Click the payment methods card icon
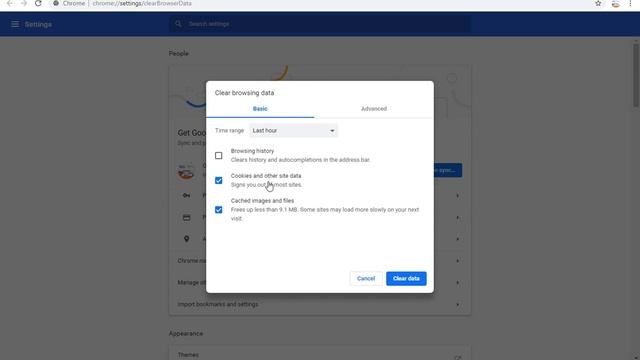This screenshot has height=360, width=640. click(x=187, y=218)
